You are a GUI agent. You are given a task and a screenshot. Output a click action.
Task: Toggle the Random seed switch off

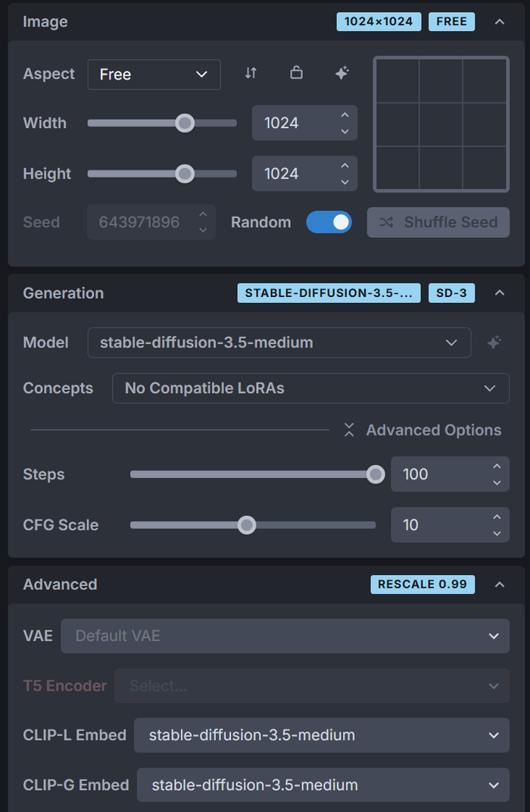[329, 222]
